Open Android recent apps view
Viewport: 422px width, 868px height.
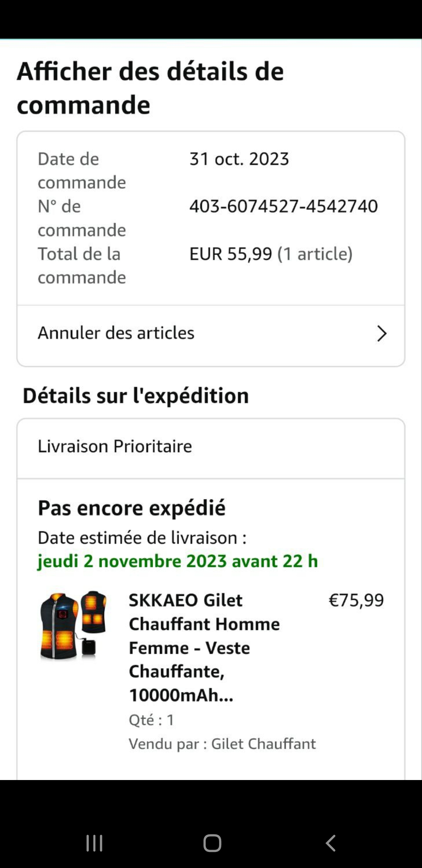click(94, 843)
